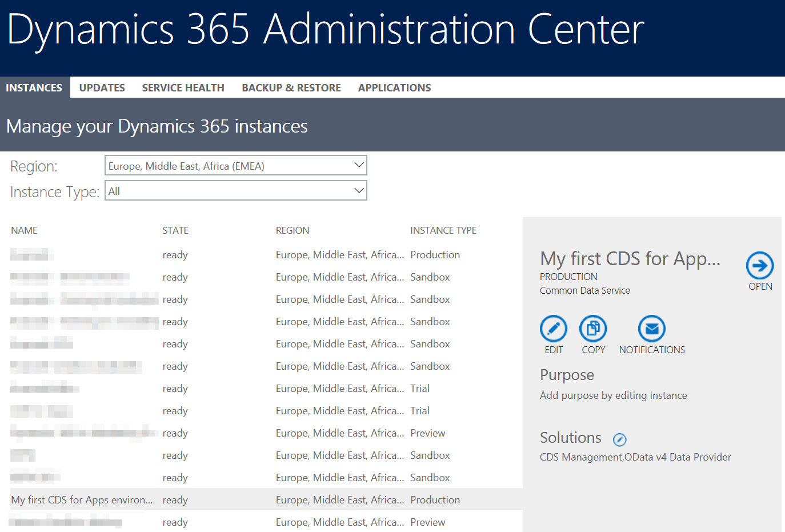Click the State column header
The width and height of the screenshot is (785, 532).
175,230
